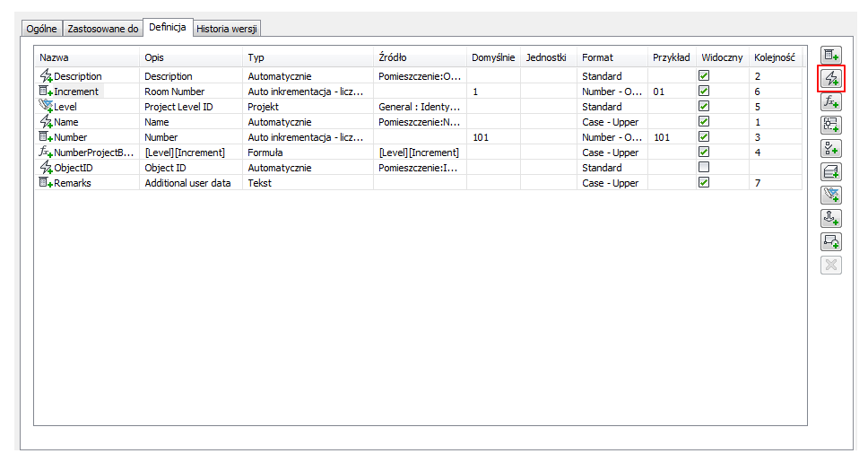Add a manual property definition

point(831,56)
